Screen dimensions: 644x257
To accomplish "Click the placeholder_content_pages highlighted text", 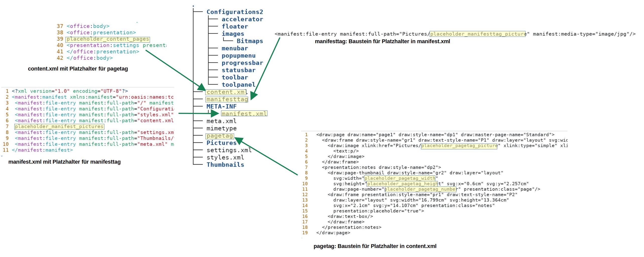I will pos(108,39).
